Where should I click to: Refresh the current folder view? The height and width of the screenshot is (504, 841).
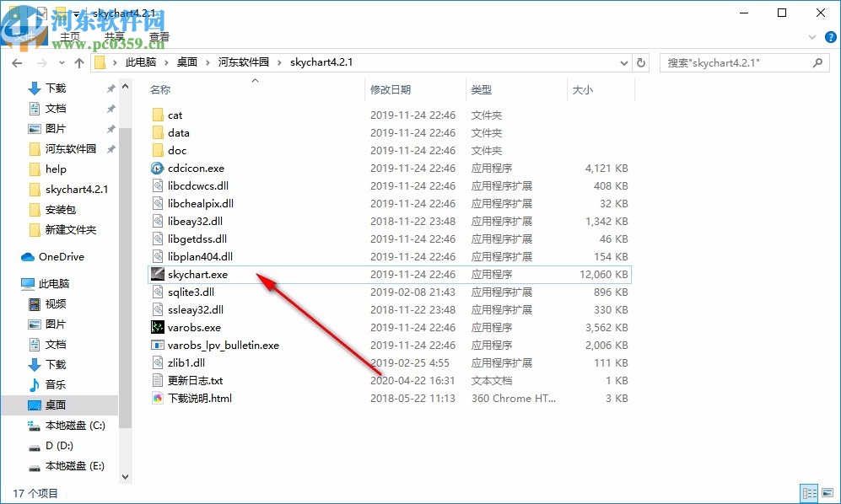(642, 62)
